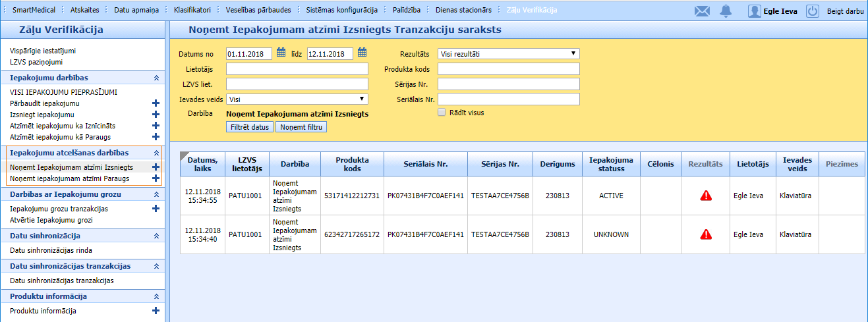Open the Sistēmas konfigurācija menu
Image resolution: width=868 pixels, height=322 pixels.
click(341, 11)
